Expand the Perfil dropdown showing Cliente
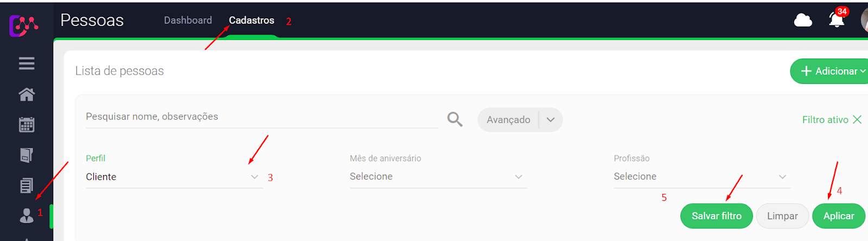Screen dimensions: 868x241 175,177
